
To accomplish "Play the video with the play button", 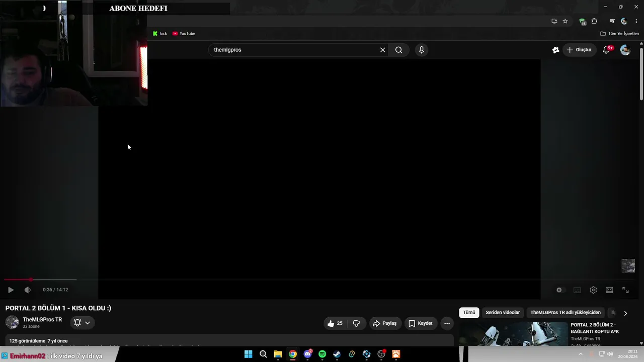I will coord(11,290).
